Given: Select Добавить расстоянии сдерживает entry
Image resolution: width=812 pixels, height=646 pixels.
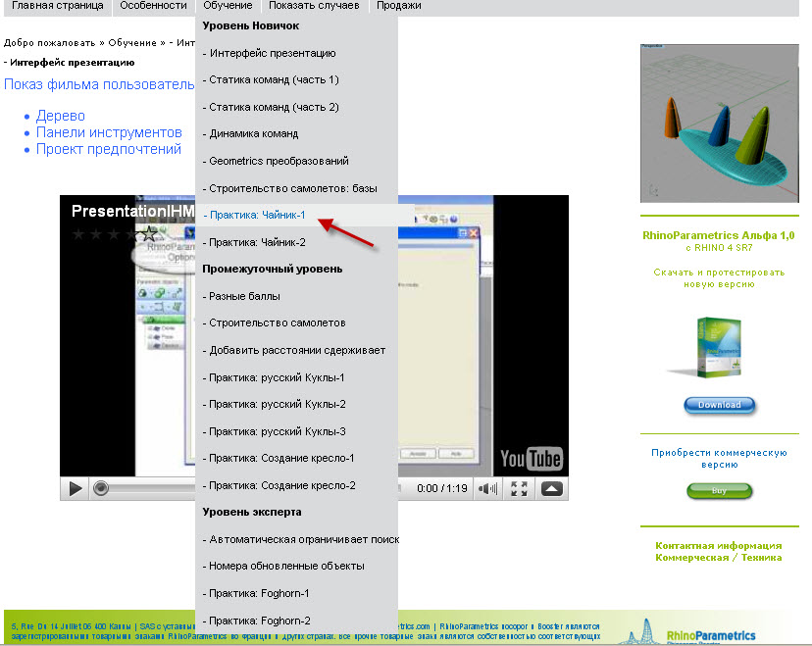Looking at the screenshot, I should click(x=294, y=350).
